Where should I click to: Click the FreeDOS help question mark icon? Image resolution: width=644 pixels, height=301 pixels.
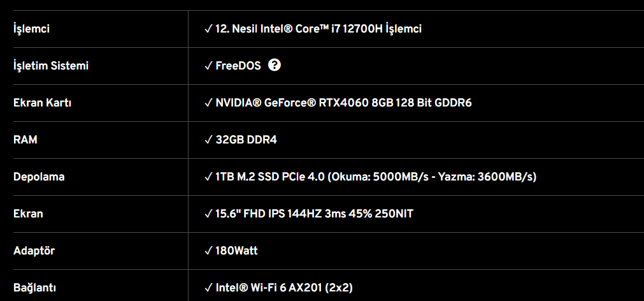275,65
